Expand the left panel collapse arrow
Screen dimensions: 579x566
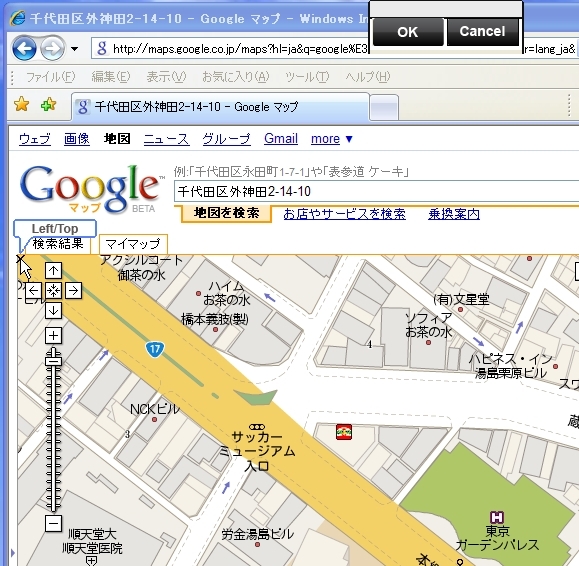[x=13, y=553]
